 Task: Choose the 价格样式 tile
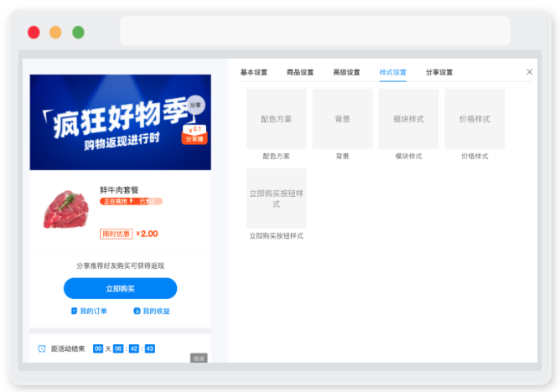coord(474,119)
